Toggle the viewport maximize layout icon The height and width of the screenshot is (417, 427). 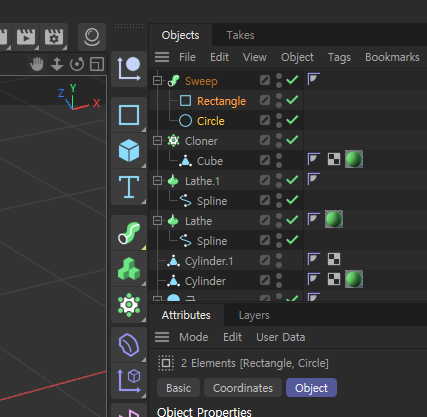pyautogui.click(x=97, y=64)
